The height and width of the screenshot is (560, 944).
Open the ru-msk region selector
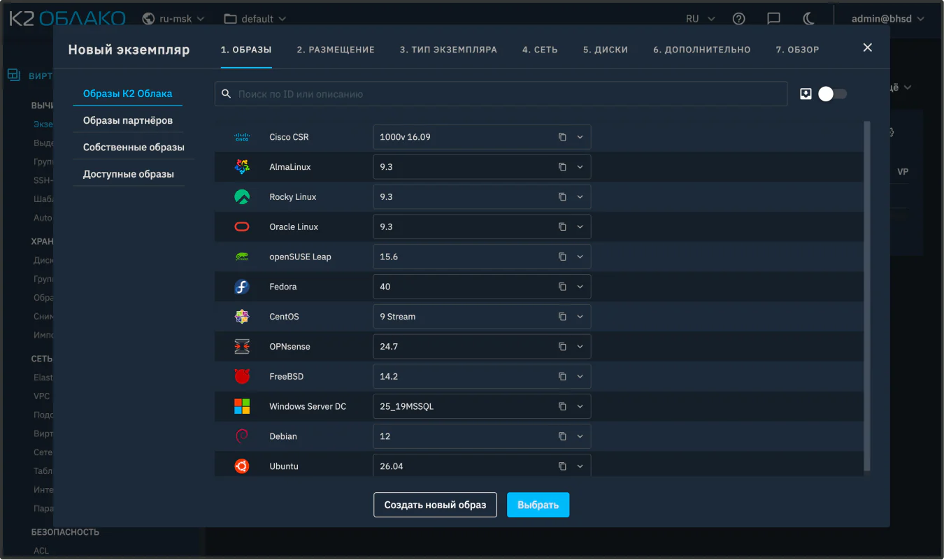(173, 19)
